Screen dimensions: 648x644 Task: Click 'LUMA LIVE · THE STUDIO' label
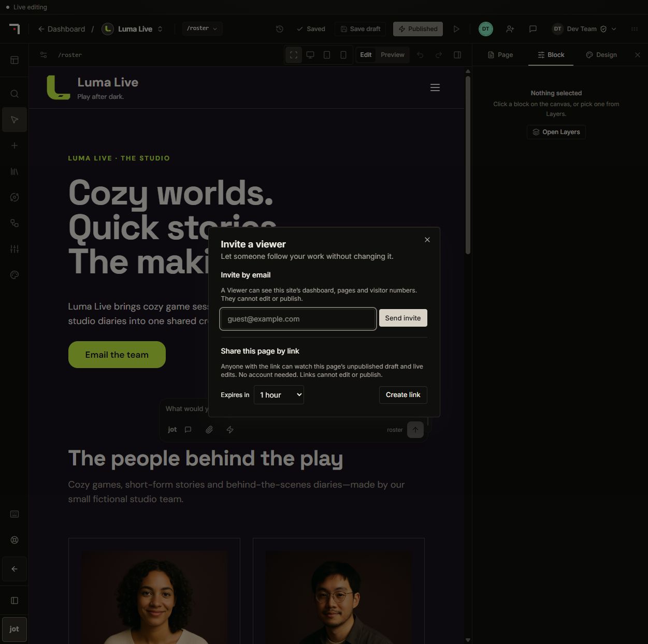(119, 158)
